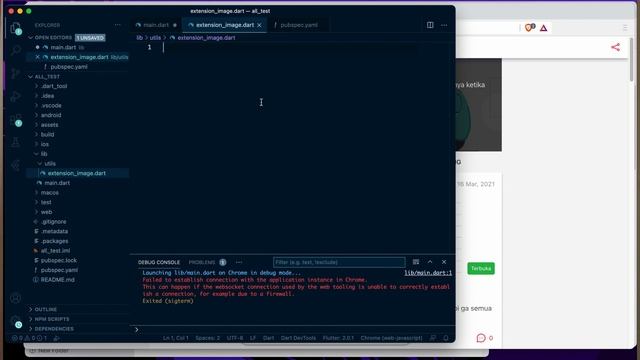The height and width of the screenshot is (360, 640).
Task: Click feedback icon in status bar
Action: tap(433, 338)
